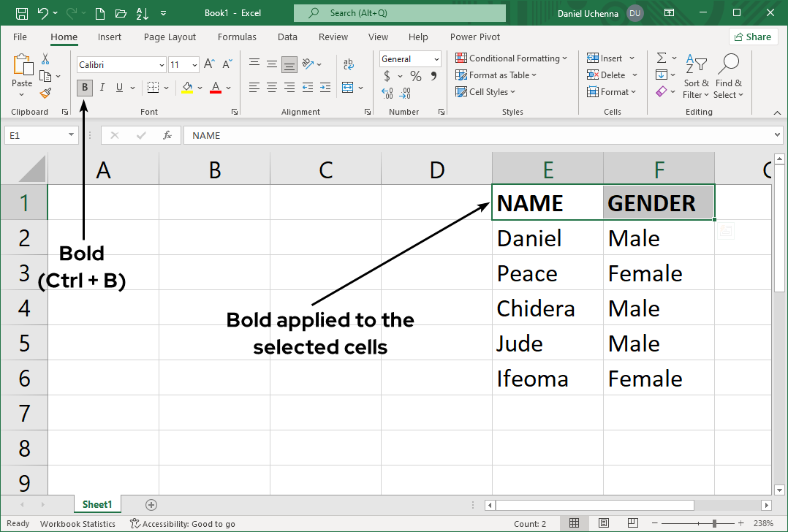Click the Merge & Center icon
The image size is (788, 532).
[348, 88]
